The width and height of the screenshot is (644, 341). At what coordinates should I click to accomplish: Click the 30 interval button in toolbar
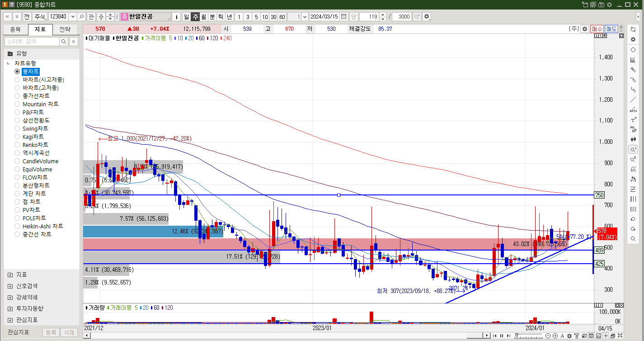point(273,16)
